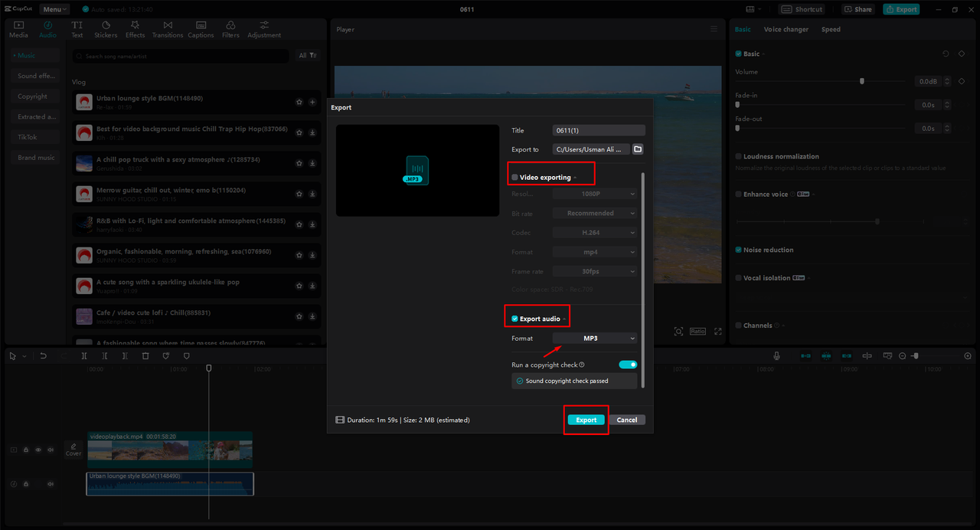Image resolution: width=980 pixels, height=530 pixels.
Task: Click the Fade-in slider handle
Action: pyautogui.click(x=738, y=105)
